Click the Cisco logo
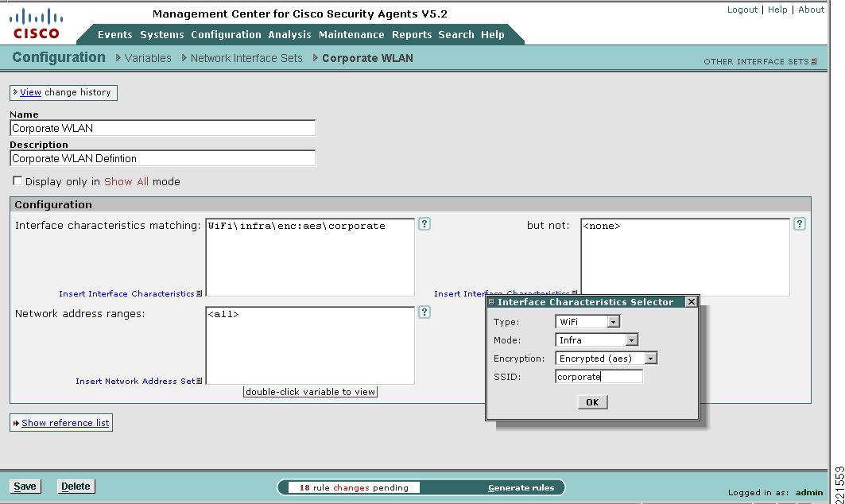845x504 pixels. (36, 24)
